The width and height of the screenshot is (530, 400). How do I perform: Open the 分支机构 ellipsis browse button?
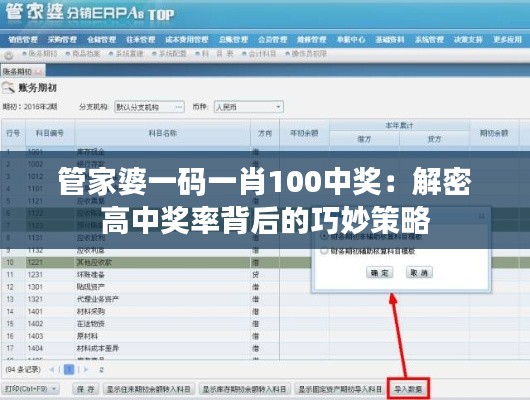click(179, 107)
